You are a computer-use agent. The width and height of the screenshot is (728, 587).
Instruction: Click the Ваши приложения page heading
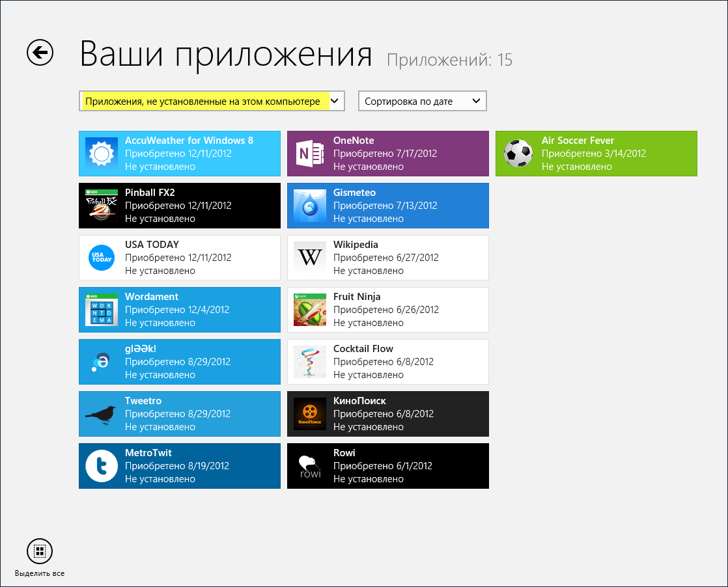(226, 54)
